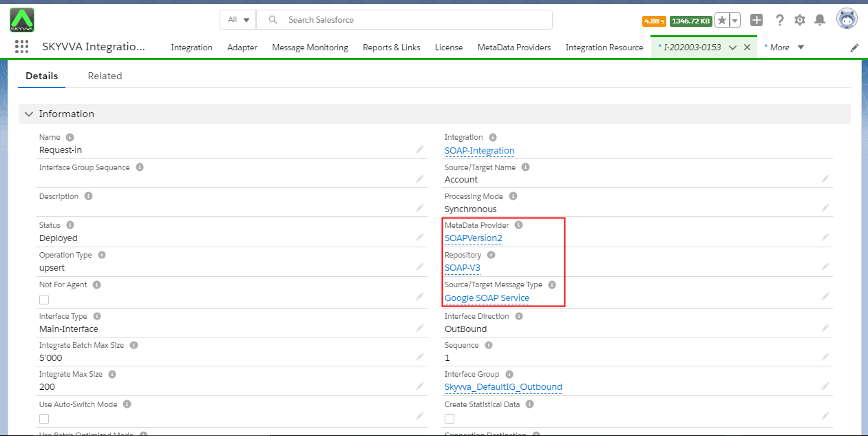This screenshot has height=436, width=868.
Task: Click the notifications bell icon
Action: point(820,20)
